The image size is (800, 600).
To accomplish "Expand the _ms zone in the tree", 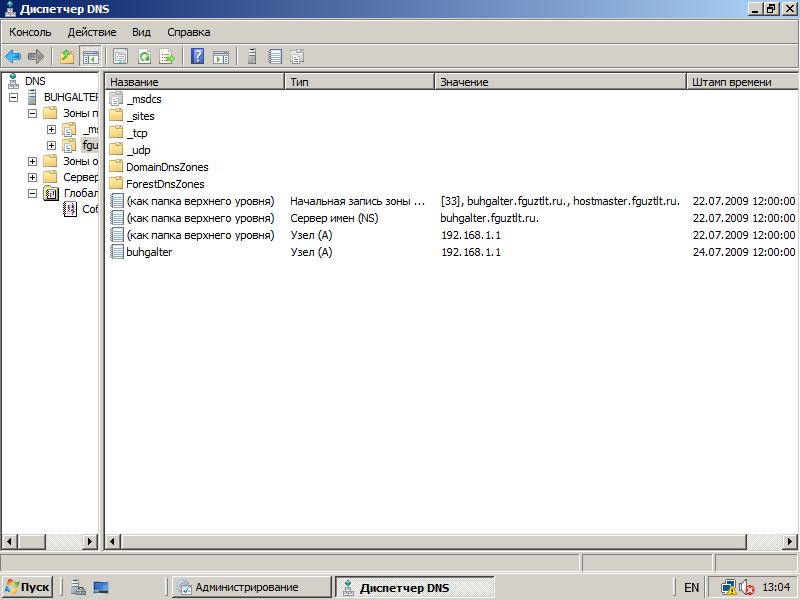I will click(52, 129).
